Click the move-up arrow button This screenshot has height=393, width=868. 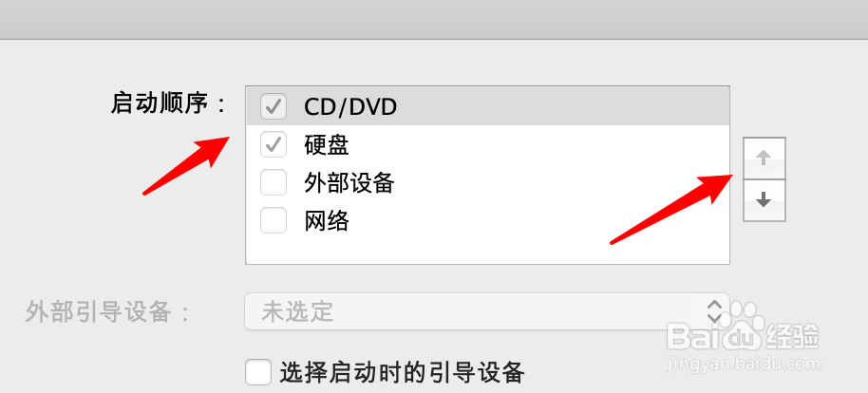pyautogui.click(x=764, y=159)
